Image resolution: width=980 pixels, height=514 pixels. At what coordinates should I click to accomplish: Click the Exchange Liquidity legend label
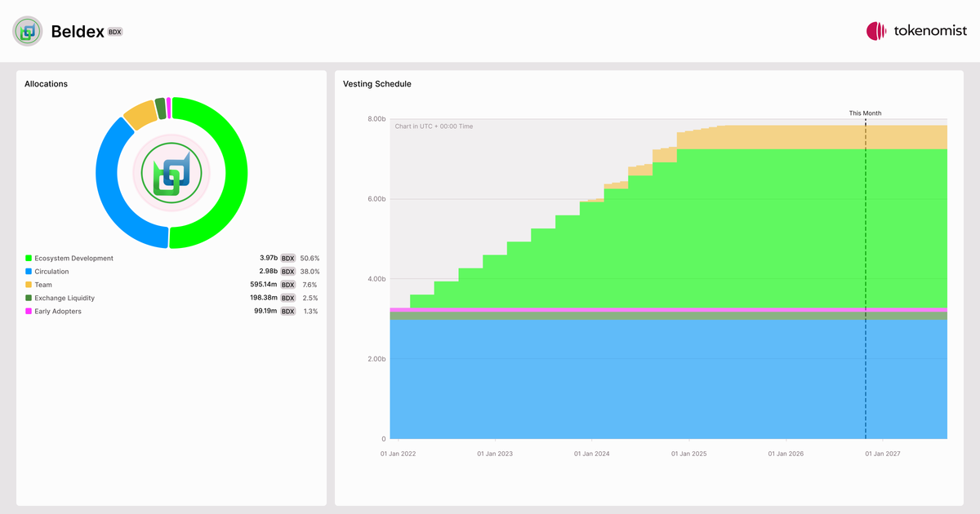[65, 298]
